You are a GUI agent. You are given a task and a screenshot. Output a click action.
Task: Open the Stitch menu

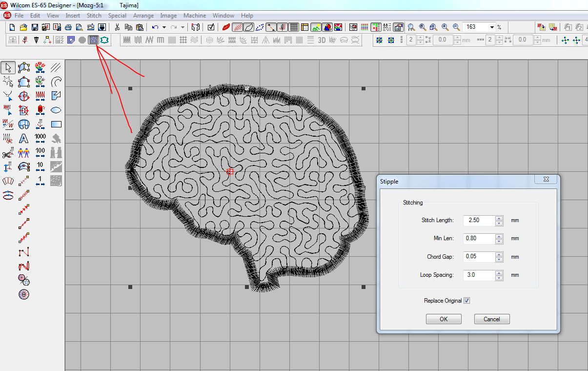[x=94, y=16]
